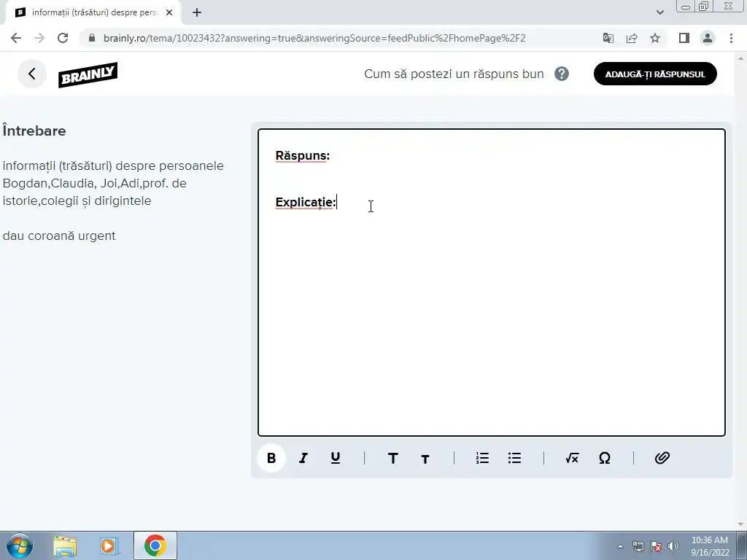Open the network status tray icon

638,546
